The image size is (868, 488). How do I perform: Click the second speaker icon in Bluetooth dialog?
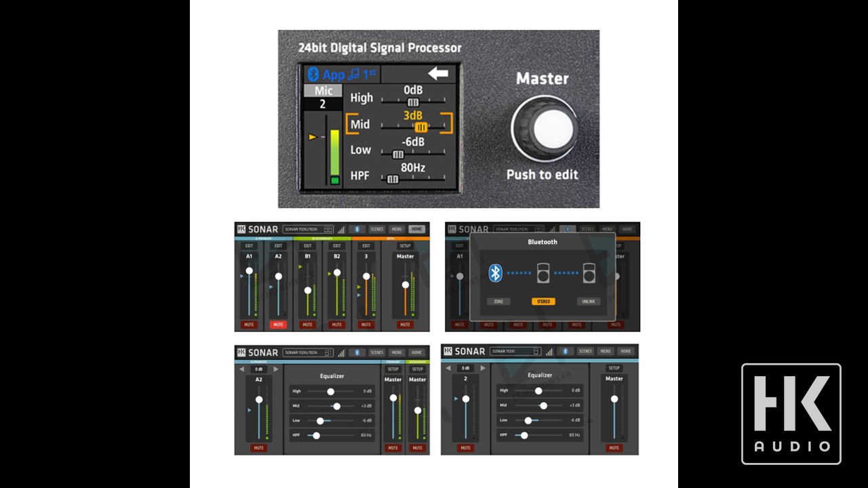coord(590,272)
